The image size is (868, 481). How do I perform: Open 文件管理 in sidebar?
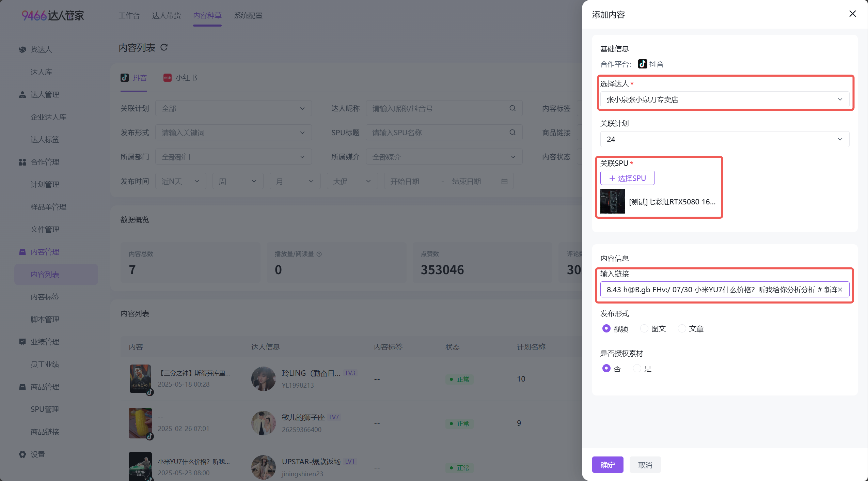(x=45, y=230)
